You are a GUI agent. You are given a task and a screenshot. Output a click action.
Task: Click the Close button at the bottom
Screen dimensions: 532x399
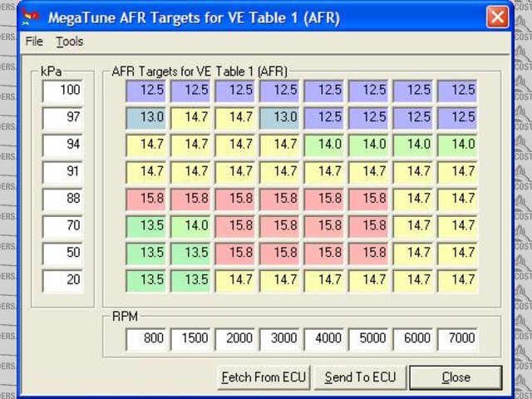(x=456, y=377)
